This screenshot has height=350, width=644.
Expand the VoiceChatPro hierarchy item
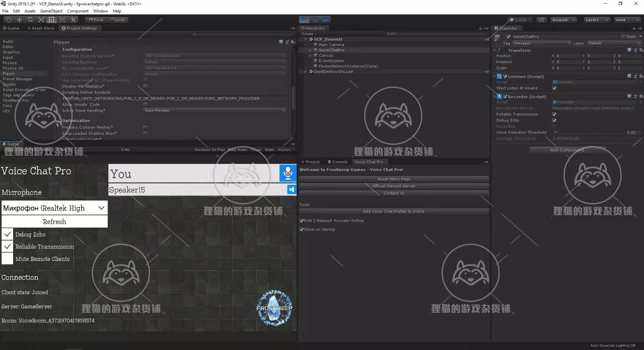[x=310, y=50]
